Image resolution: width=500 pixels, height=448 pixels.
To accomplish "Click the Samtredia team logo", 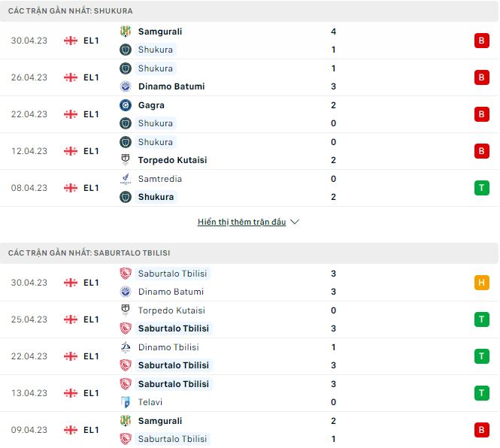I will (126, 179).
